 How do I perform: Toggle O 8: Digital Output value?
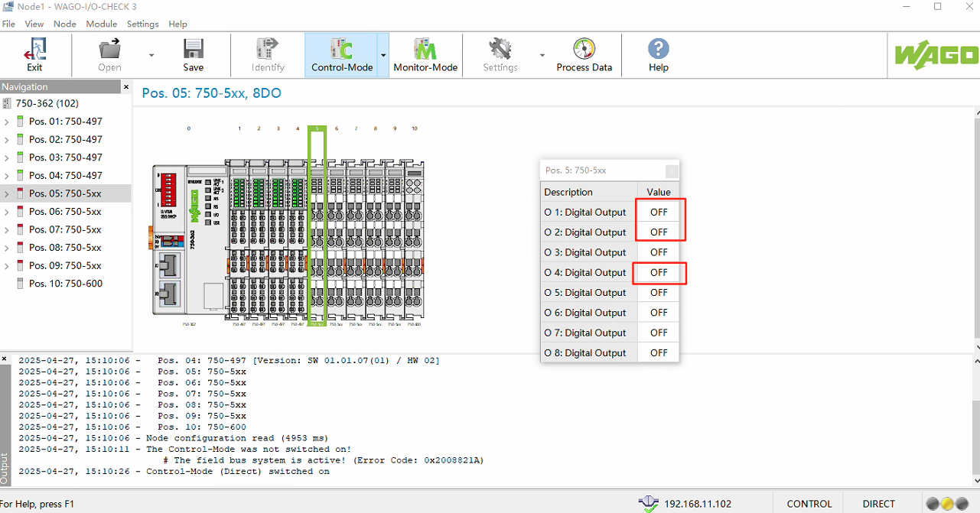pos(659,352)
